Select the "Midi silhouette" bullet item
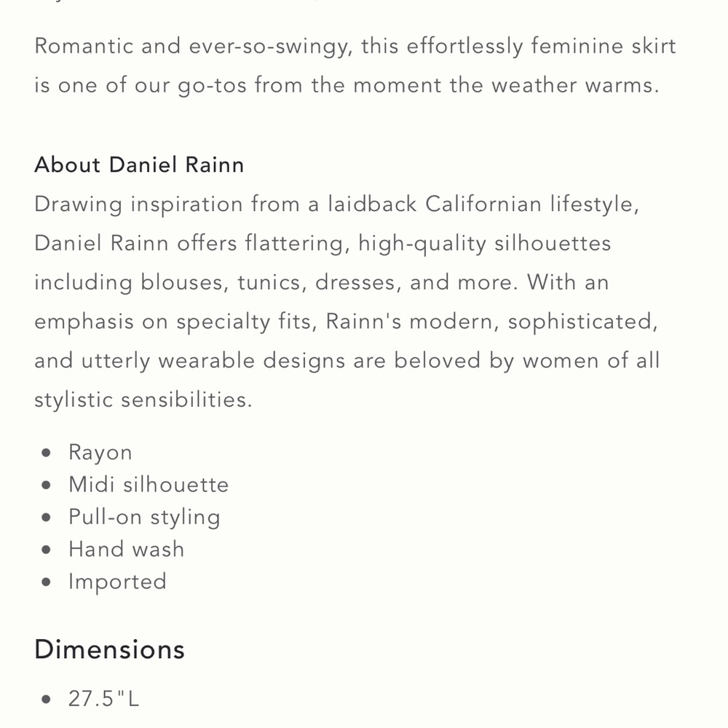 [x=149, y=485]
